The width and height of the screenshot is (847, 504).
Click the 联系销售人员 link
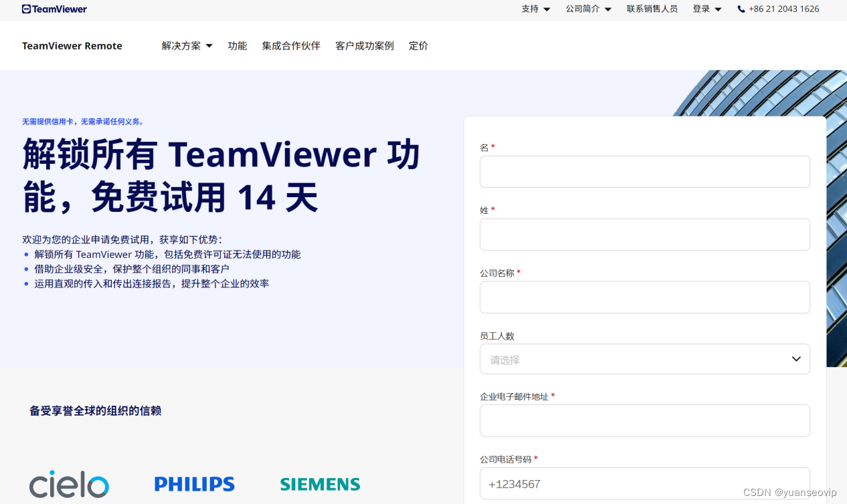pos(652,9)
